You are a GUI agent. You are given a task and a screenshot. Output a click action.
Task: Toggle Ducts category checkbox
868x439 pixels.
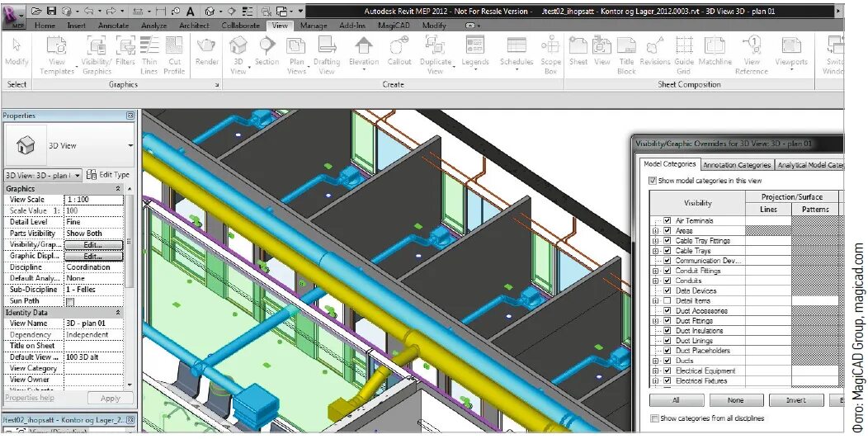point(667,361)
